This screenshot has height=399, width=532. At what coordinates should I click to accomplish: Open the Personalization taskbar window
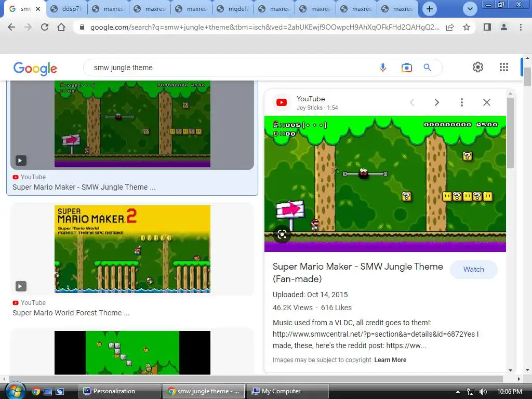coord(119,391)
